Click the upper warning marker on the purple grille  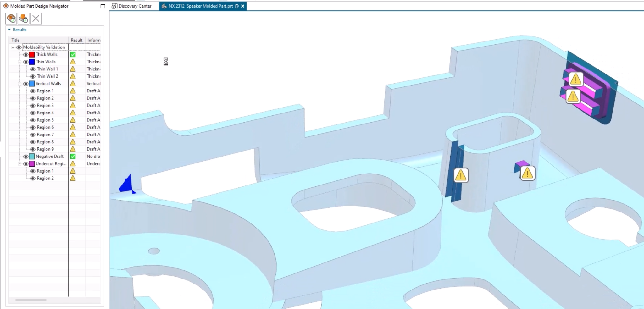[575, 79]
